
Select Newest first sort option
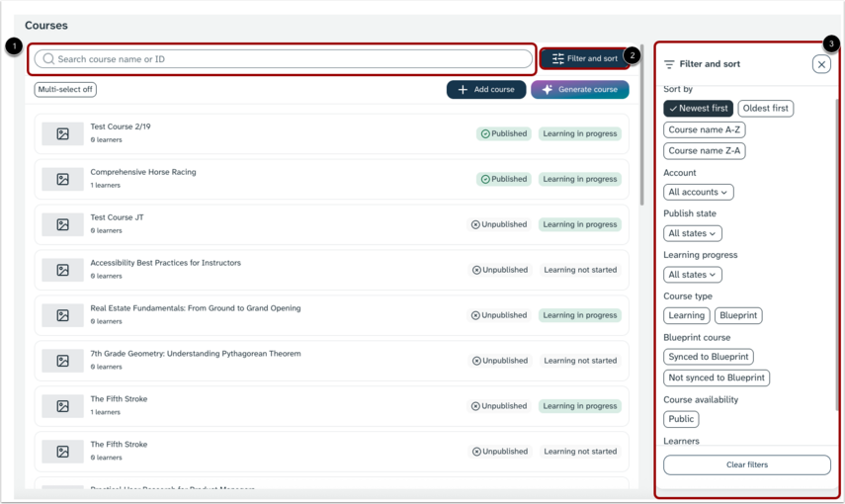click(698, 109)
